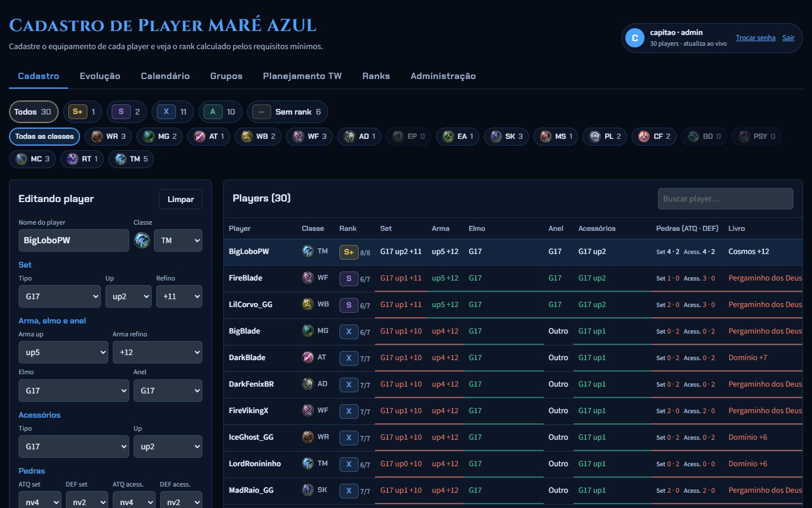Click the Nome do player input field

click(x=74, y=240)
